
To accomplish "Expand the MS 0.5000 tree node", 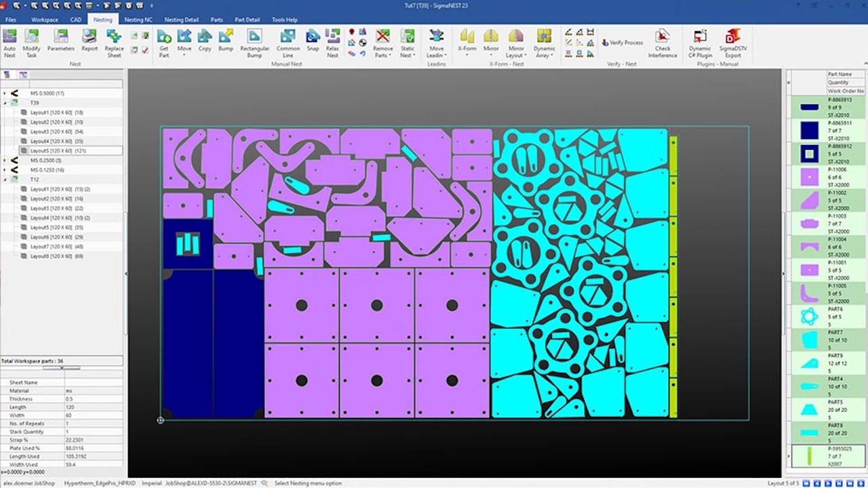I will coord(5,93).
